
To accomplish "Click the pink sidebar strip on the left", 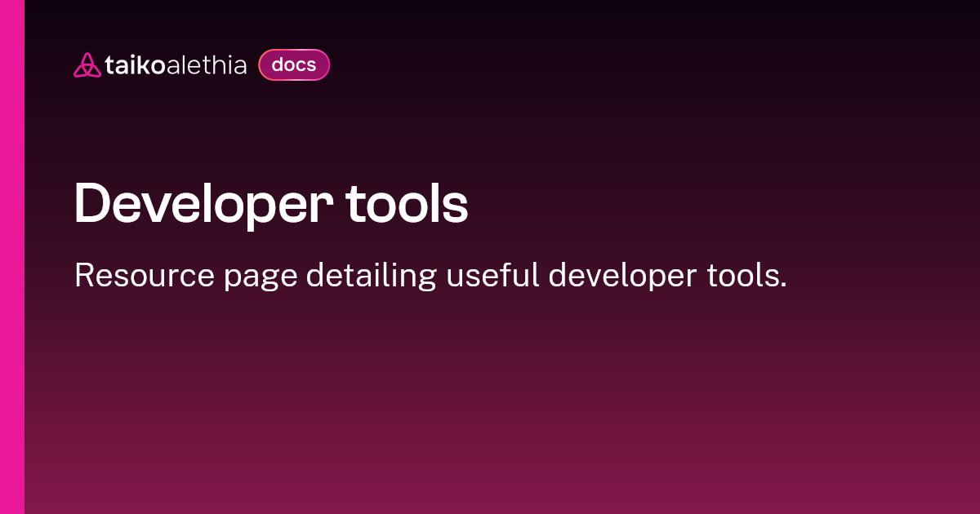I will (13, 257).
